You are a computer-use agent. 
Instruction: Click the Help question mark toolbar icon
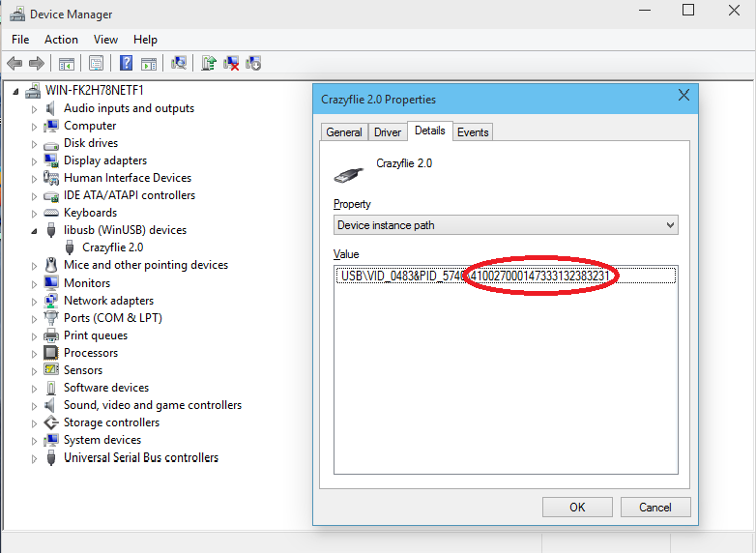point(126,64)
